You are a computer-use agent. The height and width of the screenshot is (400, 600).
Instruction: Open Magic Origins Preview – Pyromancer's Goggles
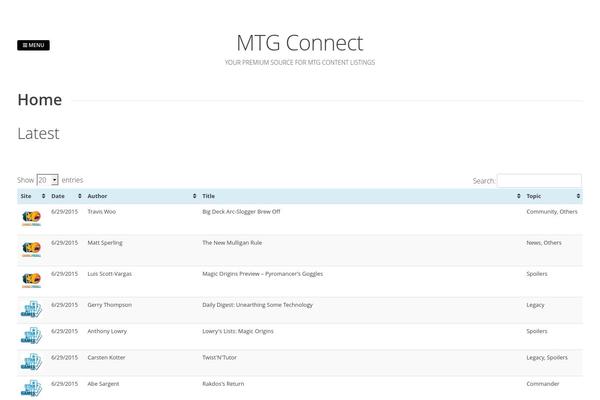pyautogui.click(x=262, y=274)
